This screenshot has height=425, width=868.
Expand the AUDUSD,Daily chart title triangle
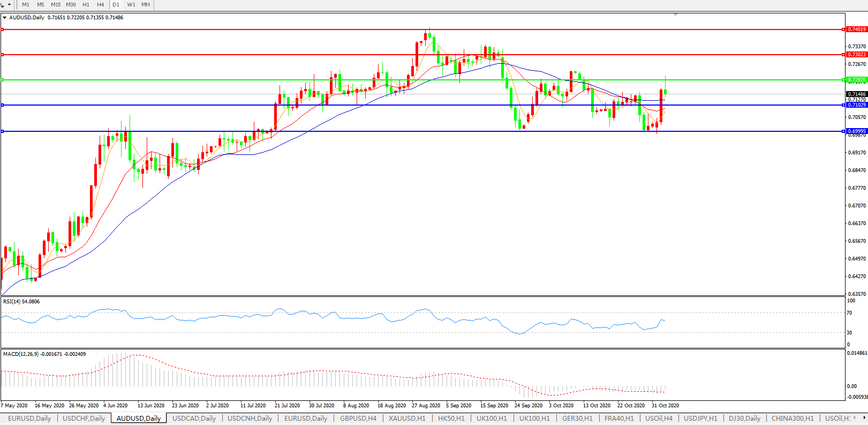click(x=5, y=18)
